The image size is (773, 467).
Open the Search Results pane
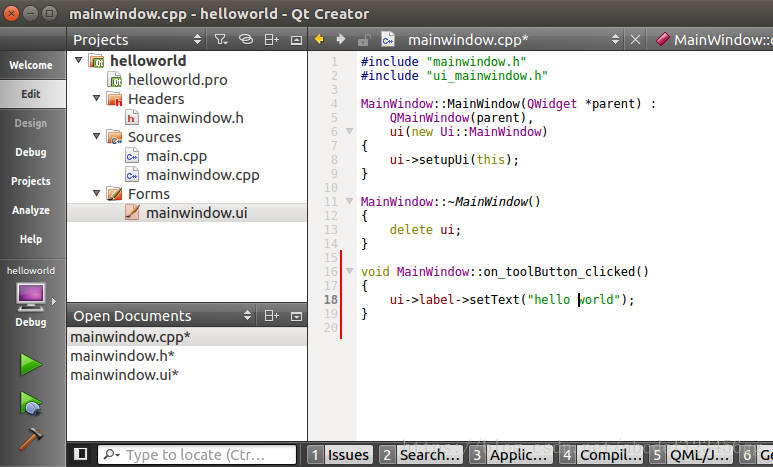[x=422, y=455]
